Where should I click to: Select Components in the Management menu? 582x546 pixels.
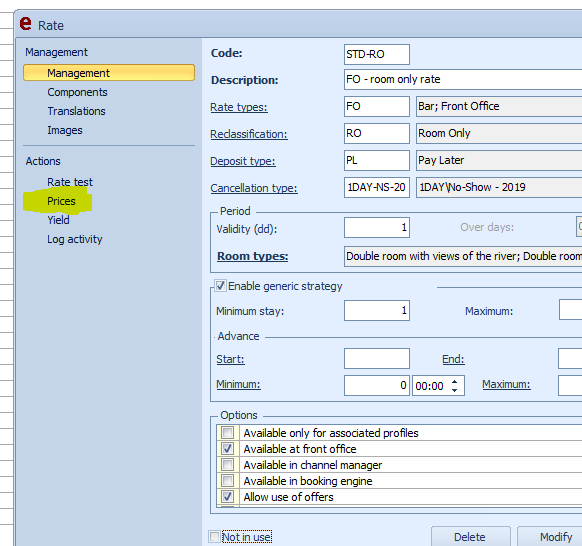coord(77,92)
